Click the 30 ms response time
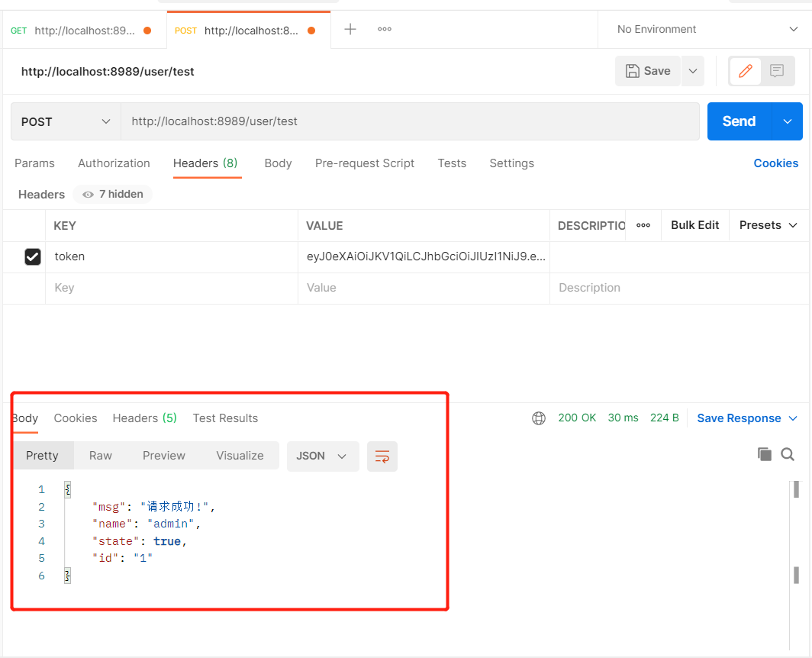The height and width of the screenshot is (658, 812). [x=623, y=418]
